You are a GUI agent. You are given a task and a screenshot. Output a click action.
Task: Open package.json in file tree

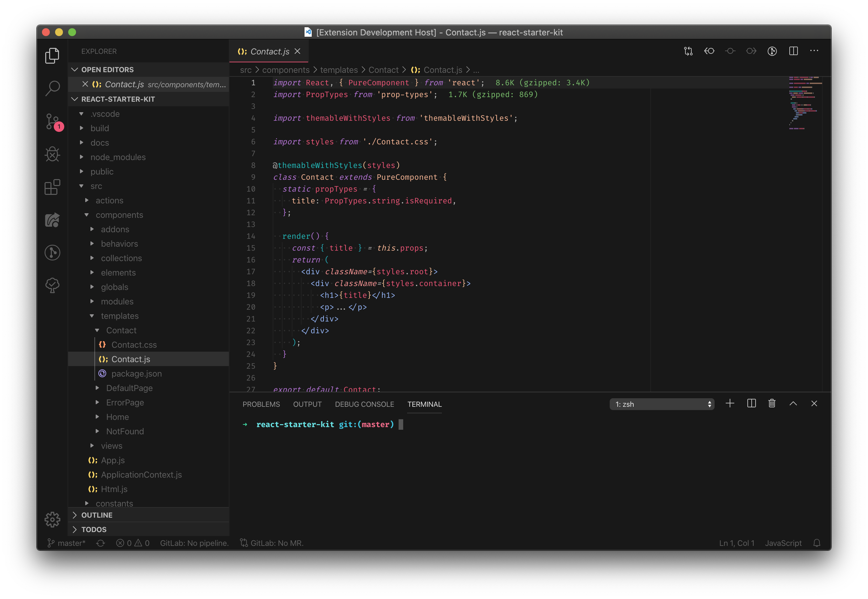tap(148, 373)
